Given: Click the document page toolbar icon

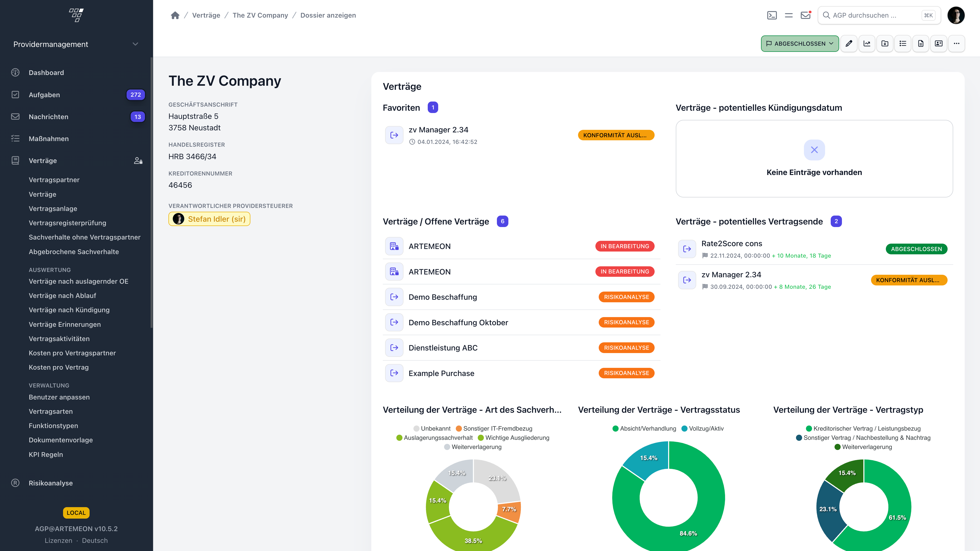Looking at the screenshot, I should point(921,43).
